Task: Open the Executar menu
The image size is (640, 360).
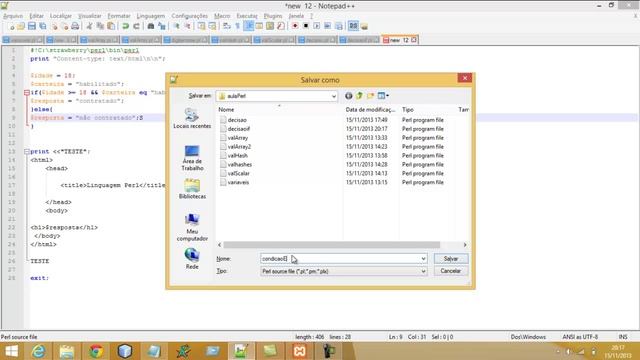Action: coord(247,16)
